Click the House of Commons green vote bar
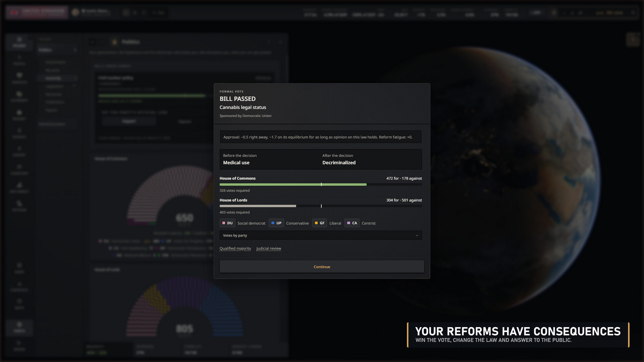 293,184
